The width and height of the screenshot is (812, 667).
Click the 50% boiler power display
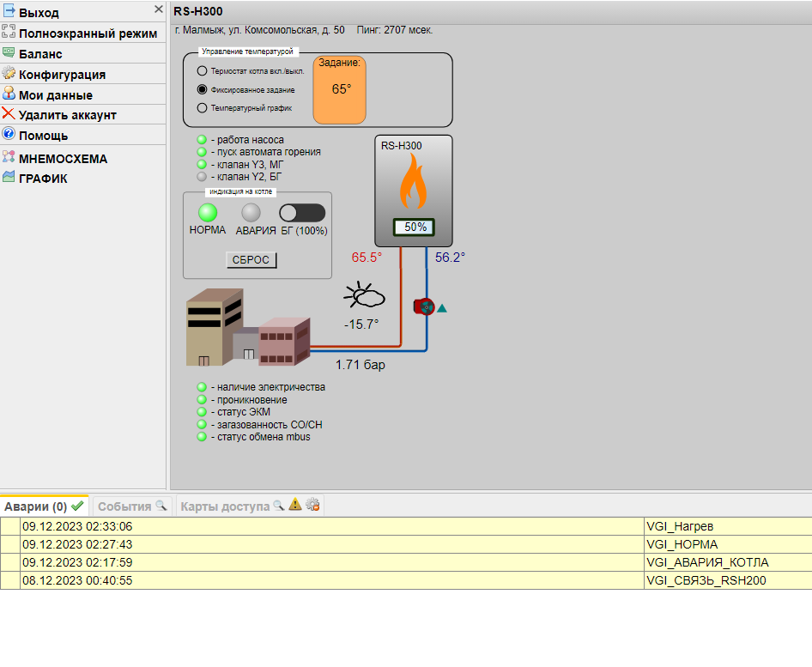pyautogui.click(x=415, y=227)
